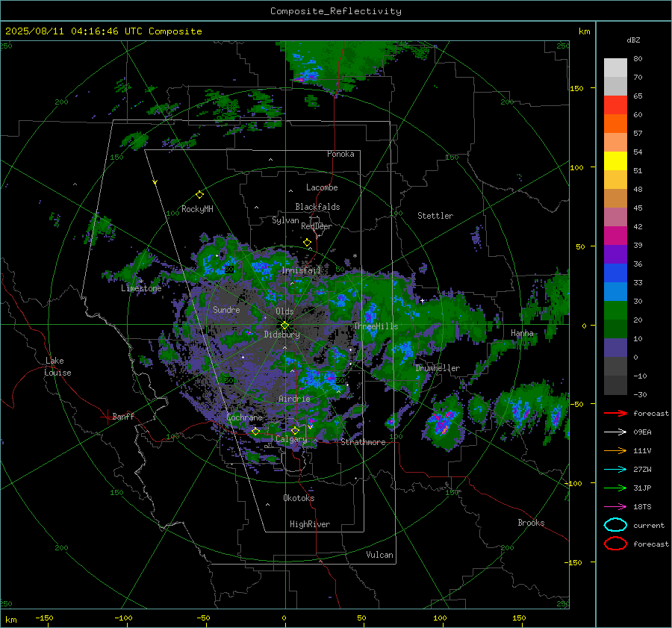Click the green 31JP arrow legend icon
The width and height of the screenshot is (672, 628).
pyautogui.click(x=615, y=488)
